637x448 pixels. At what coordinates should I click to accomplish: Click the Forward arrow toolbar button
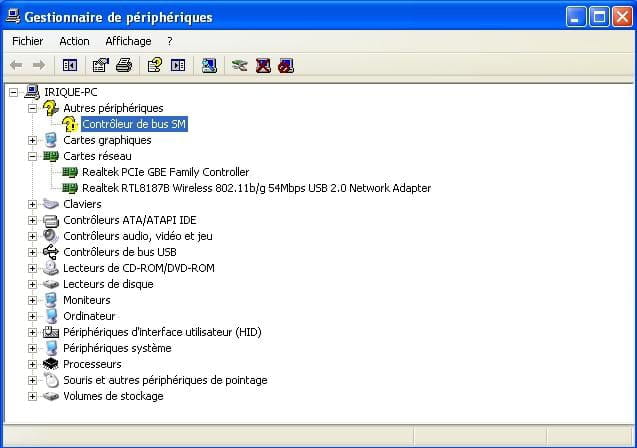pos(39,65)
